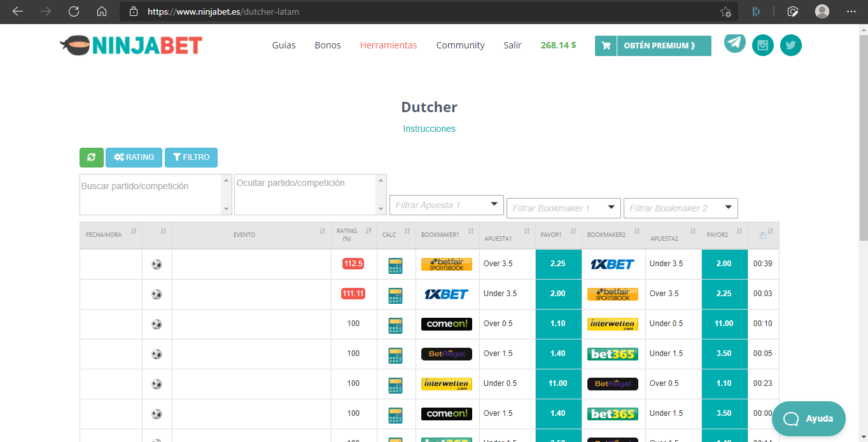Open the Ayuda help chat button
This screenshot has width=868, height=442.
click(x=809, y=418)
